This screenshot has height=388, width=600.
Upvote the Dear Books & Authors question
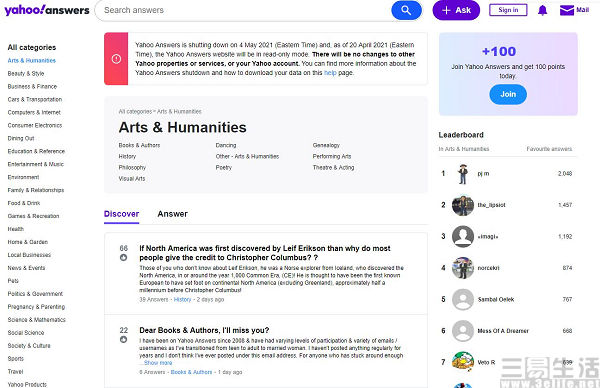tap(123, 339)
